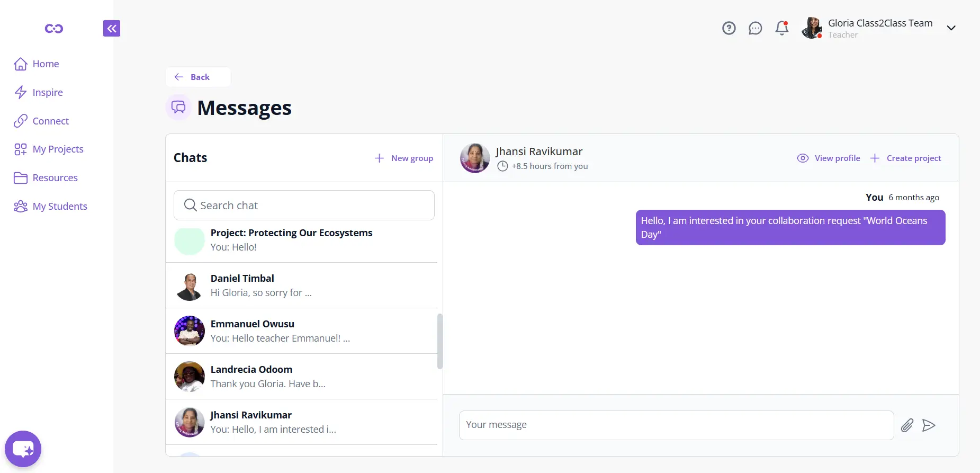Click the You: Hello teacher Emmanuel preview

(x=280, y=338)
